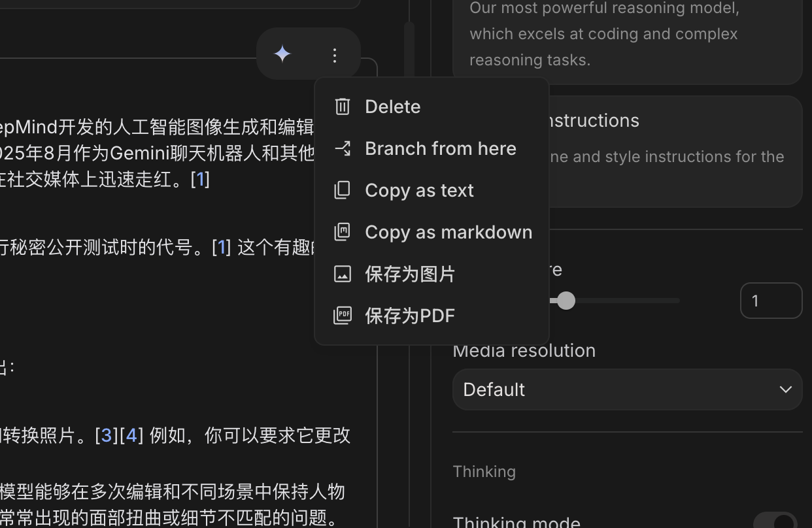Click the copy icon beside Copy as text

(343, 190)
